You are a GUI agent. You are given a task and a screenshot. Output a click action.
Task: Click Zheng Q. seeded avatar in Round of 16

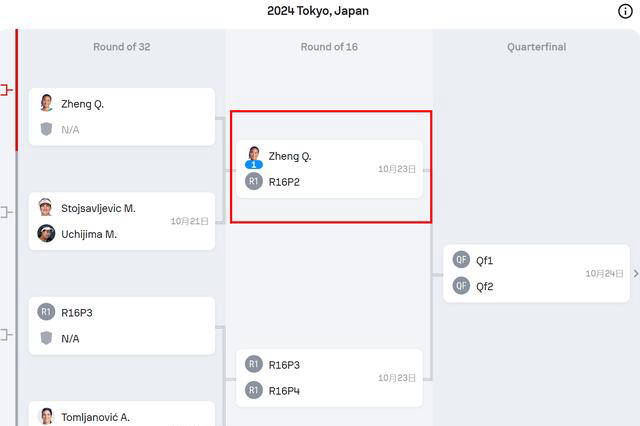point(254,156)
